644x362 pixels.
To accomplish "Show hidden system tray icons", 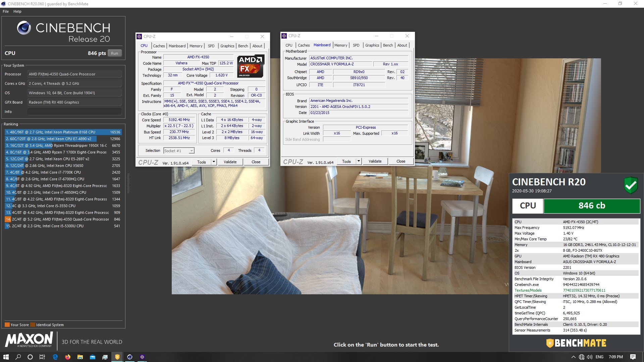I will pos(573,357).
